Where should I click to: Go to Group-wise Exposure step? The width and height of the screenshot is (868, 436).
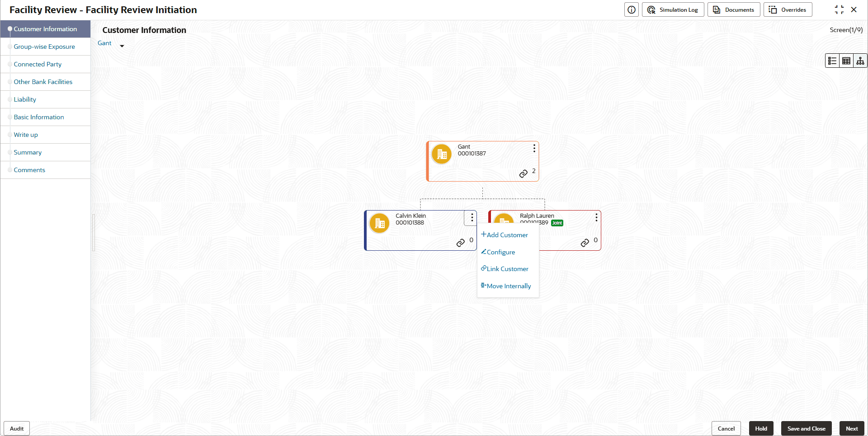pos(45,47)
